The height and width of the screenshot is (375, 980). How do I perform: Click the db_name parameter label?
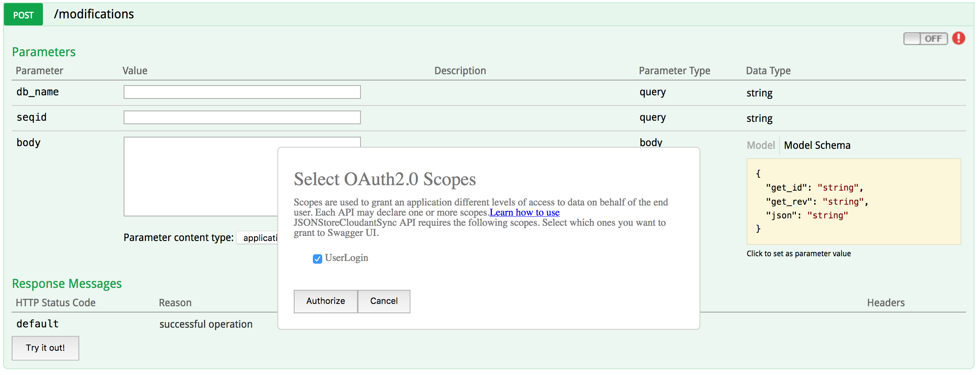tap(37, 92)
